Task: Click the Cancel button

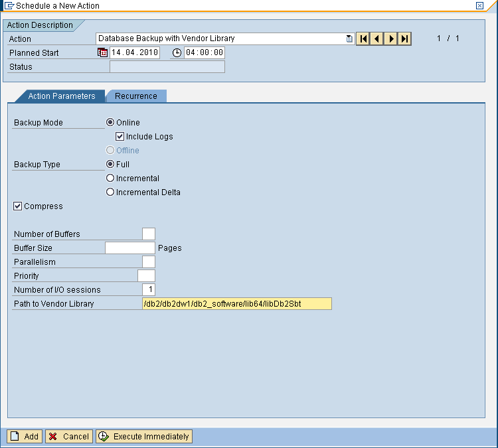Action: tap(69, 437)
